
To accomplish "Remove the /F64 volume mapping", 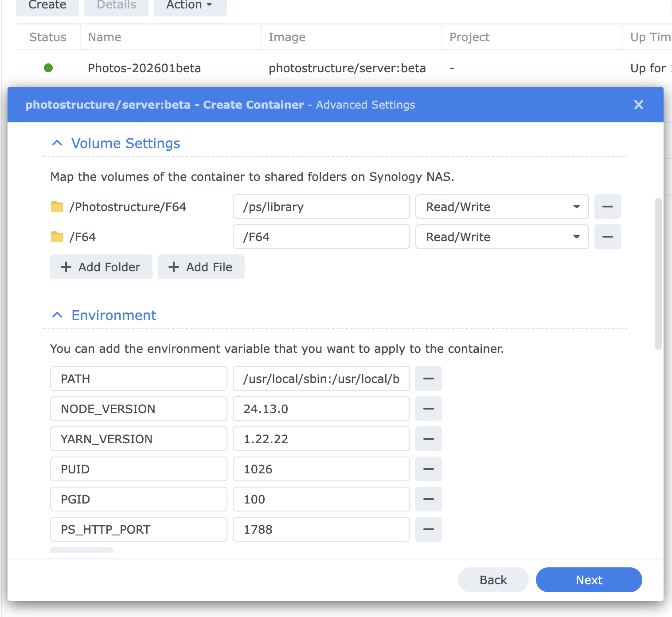I will coord(607,237).
